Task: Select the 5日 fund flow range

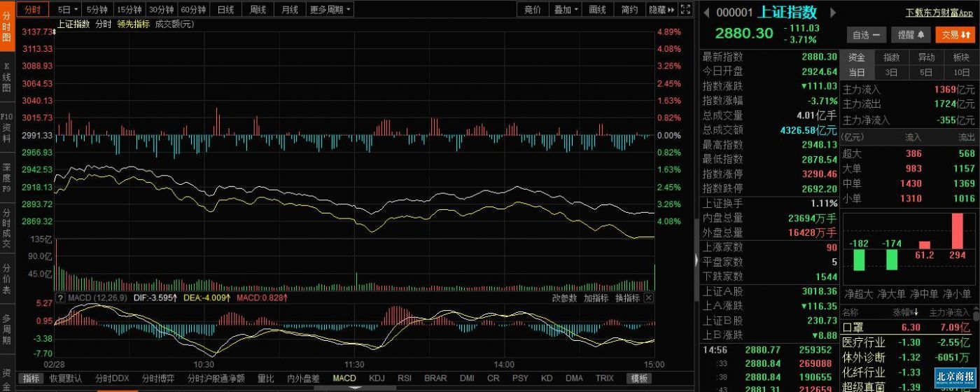Action: click(x=926, y=72)
